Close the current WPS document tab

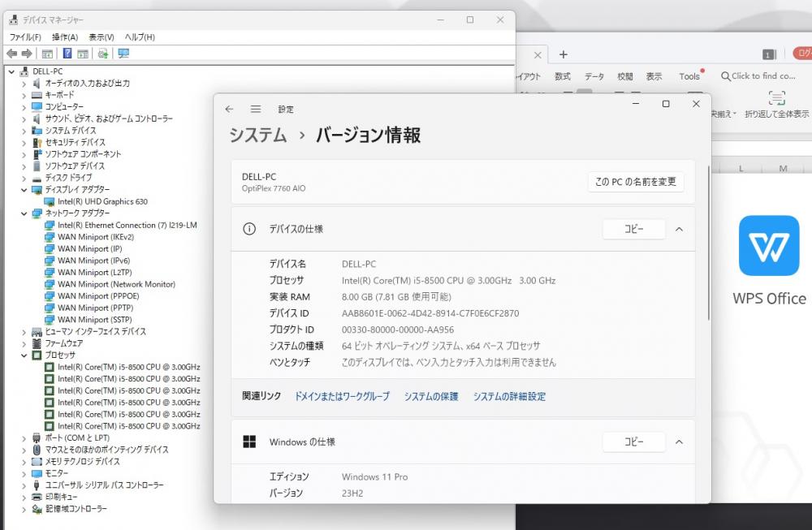(x=538, y=55)
